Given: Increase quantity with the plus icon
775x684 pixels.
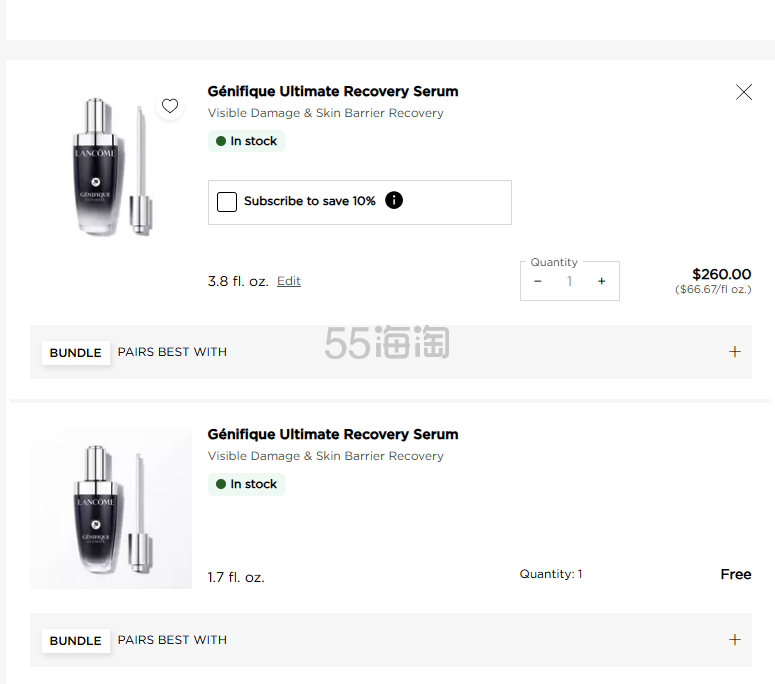Looking at the screenshot, I should 602,281.
